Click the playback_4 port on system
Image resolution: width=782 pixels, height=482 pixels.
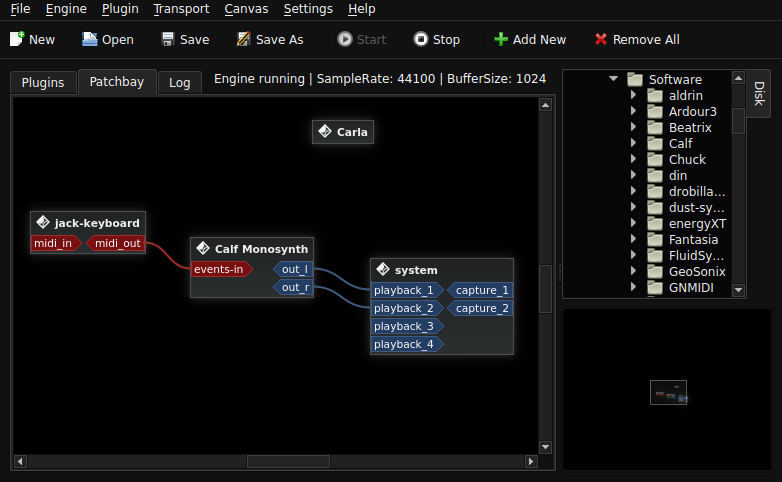pos(406,344)
